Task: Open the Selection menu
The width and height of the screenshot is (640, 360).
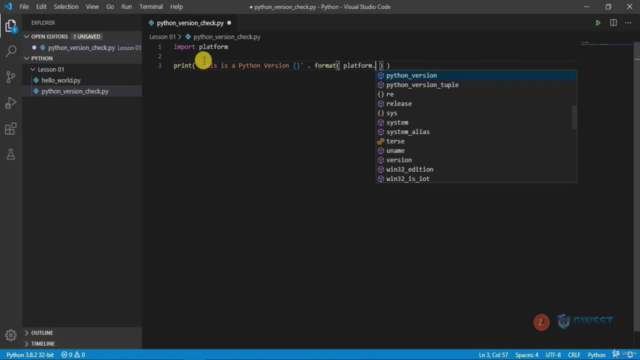Action: coord(66,7)
